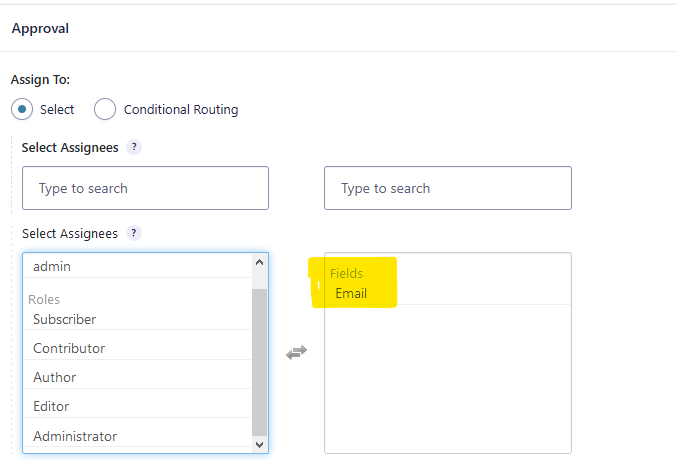This screenshot has height=462, width=676.
Task: Click the assignees list scrollbar thumb
Action: (x=260, y=360)
